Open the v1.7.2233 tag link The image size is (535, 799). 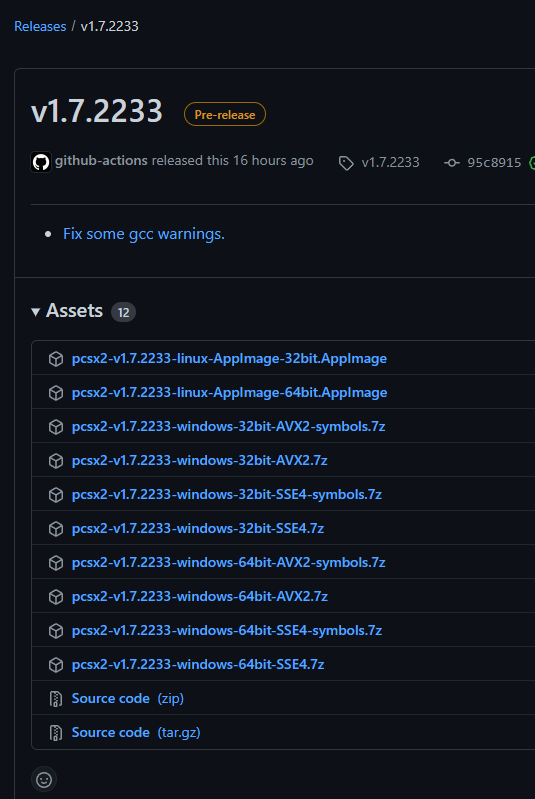[390, 163]
